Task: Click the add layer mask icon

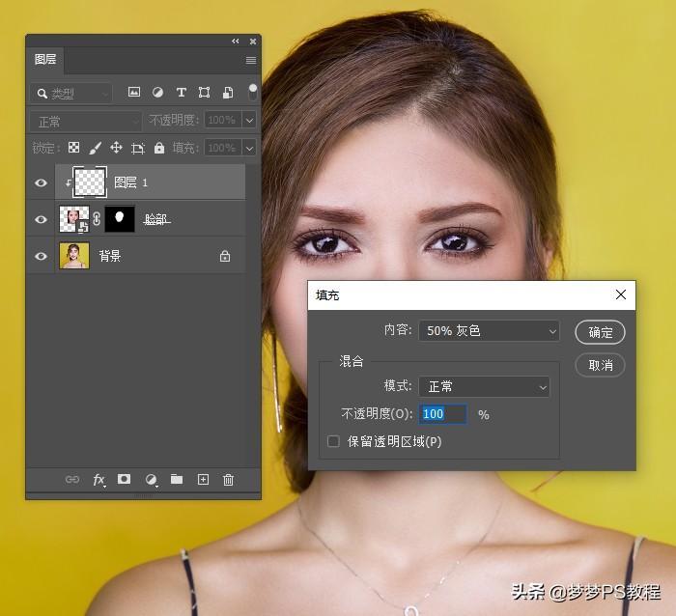Action: 124,479
